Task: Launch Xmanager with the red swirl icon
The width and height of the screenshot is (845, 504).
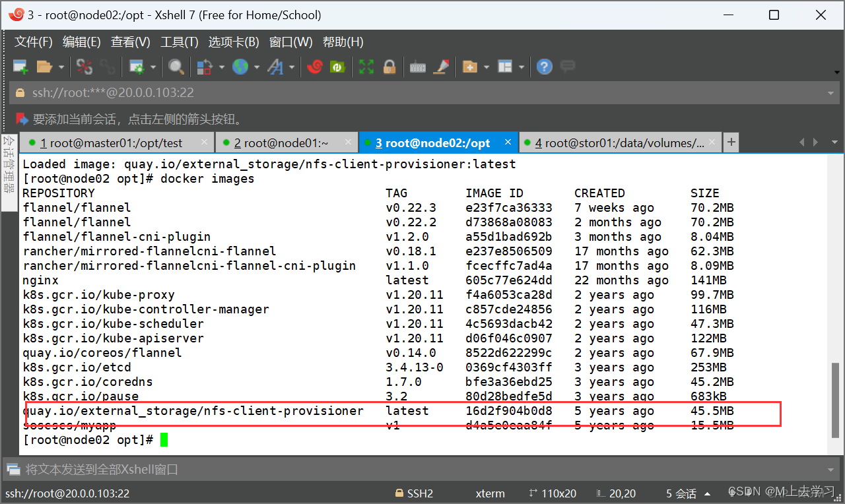Action: click(x=315, y=67)
